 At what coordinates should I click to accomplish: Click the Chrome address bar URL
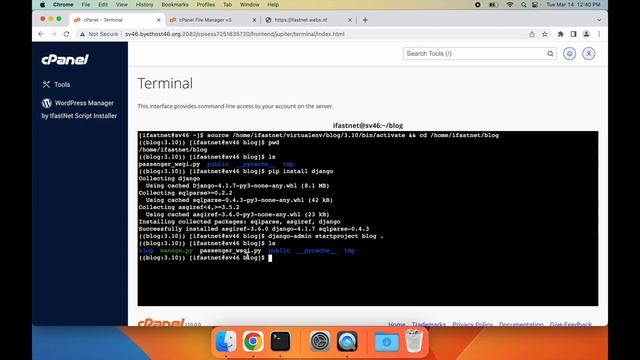235,34
